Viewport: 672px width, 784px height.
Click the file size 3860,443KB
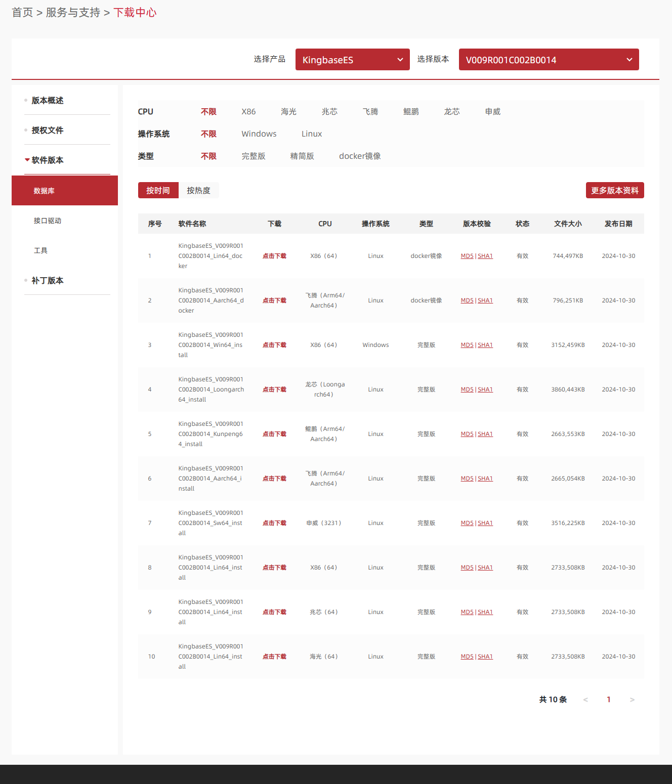click(x=568, y=389)
